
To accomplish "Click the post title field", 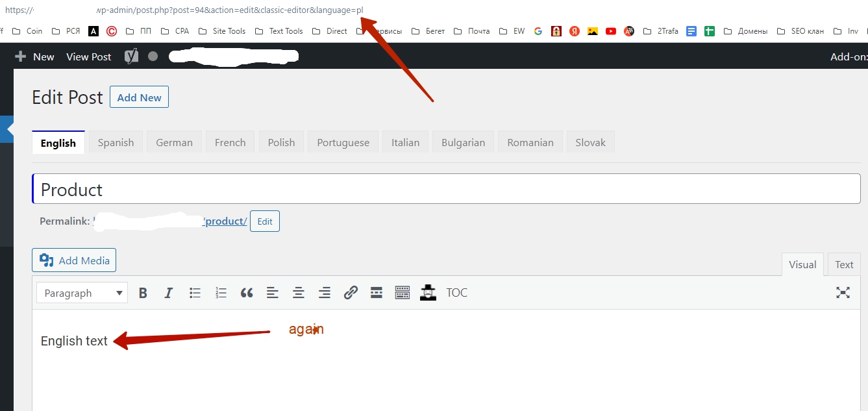I will click(x=446, y=190).
